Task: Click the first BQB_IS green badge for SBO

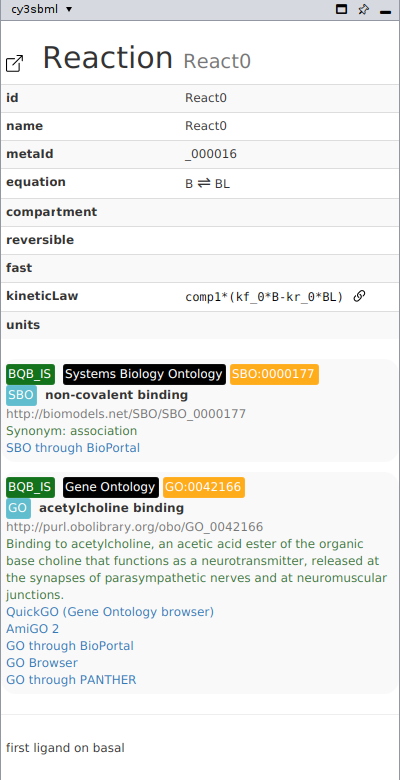Action: click(30, 374)
